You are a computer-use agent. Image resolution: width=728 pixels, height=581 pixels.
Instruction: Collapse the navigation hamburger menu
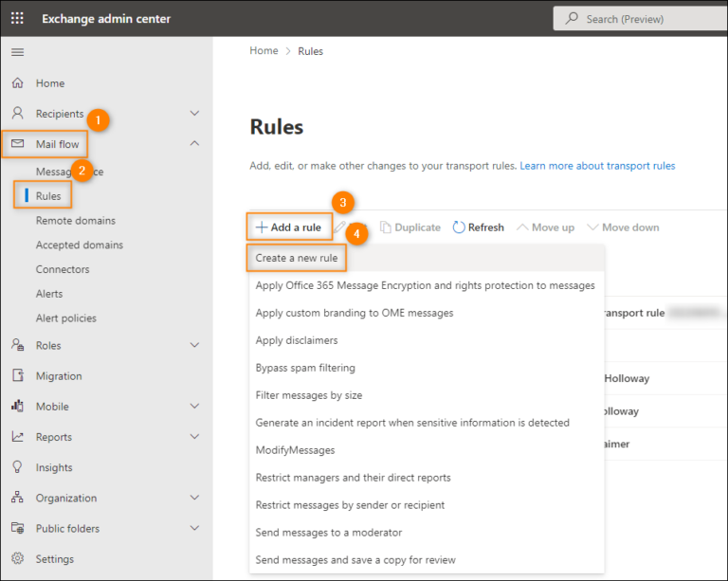click(x=17, y=52)
